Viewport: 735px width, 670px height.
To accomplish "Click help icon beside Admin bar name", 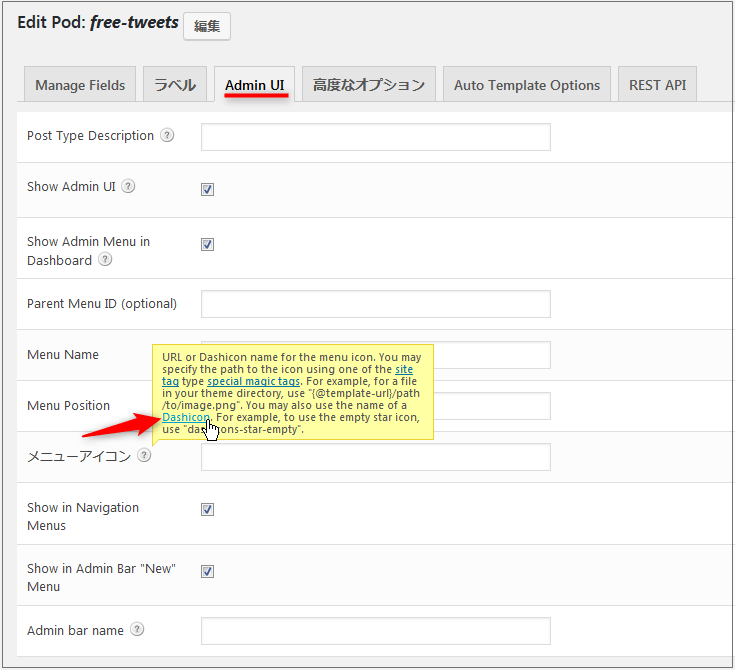I will tap(137, 629).
